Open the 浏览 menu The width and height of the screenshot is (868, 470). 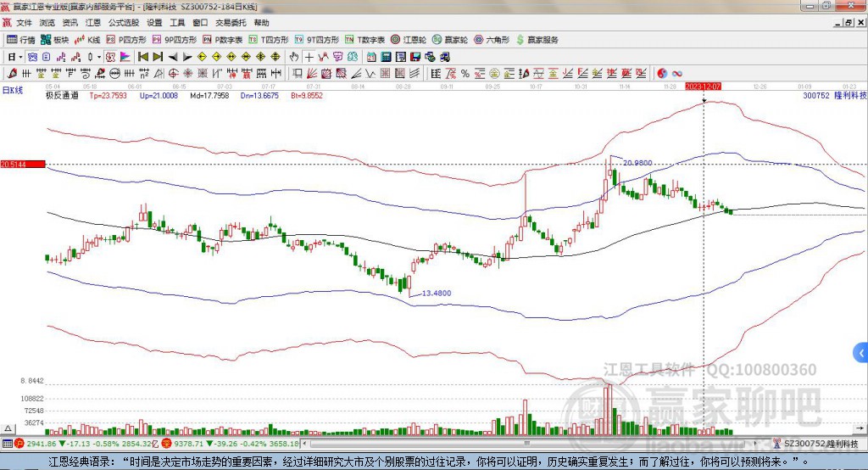[47, 23]
